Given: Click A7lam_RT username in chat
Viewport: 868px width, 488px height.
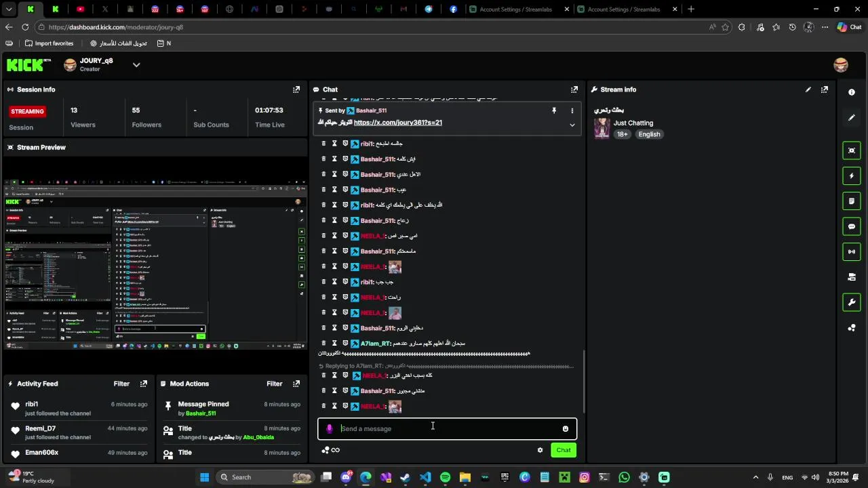Looking at the screenshot, I should 375,344.
